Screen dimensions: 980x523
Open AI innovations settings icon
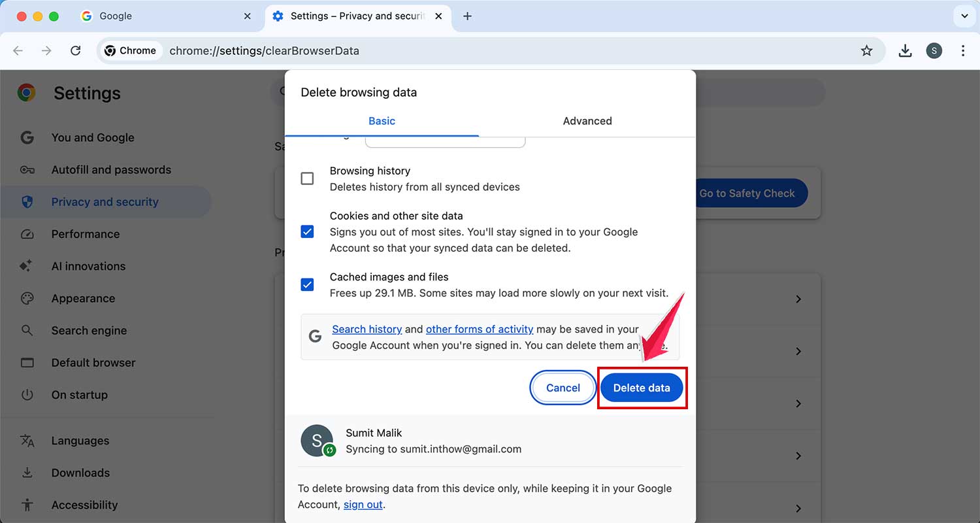click(x=27, y=265)
